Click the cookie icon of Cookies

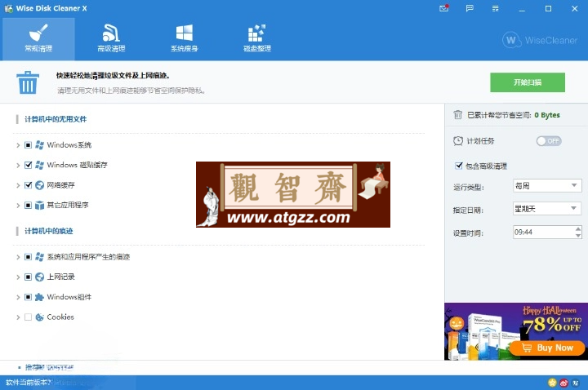click(x=39, y=317)
